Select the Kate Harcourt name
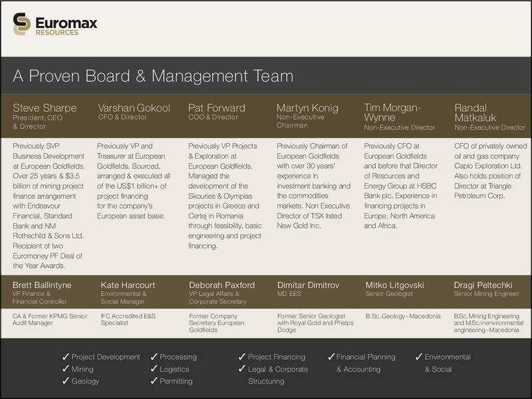 tap(128, 285)
